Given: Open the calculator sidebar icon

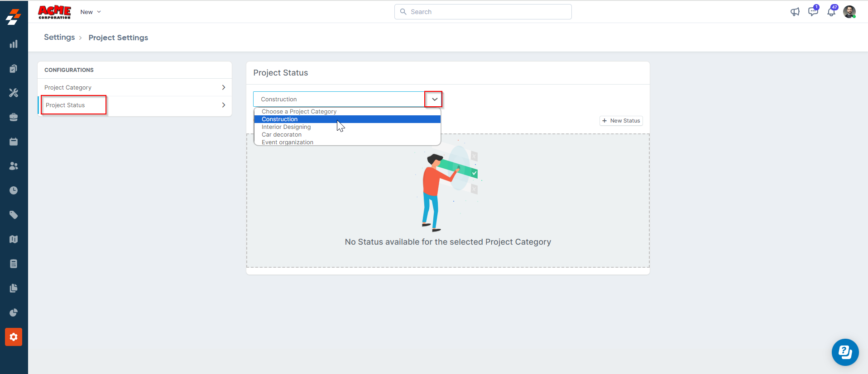Looking at the screenshot, I should [x=14, y=264].
